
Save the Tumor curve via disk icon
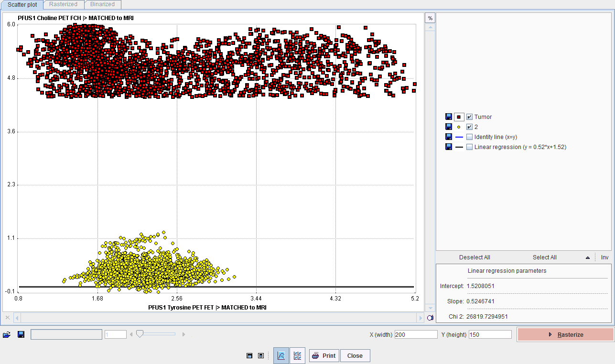coord(449,117)
